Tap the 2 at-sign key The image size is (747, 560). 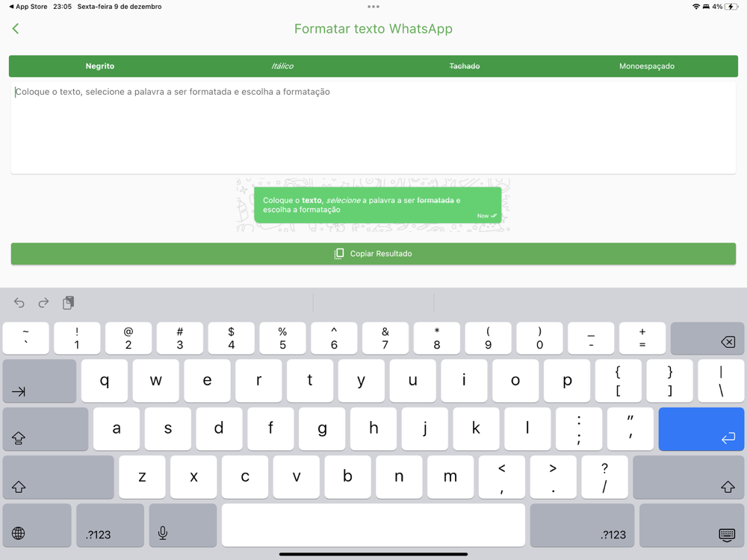tap(128, 338)
